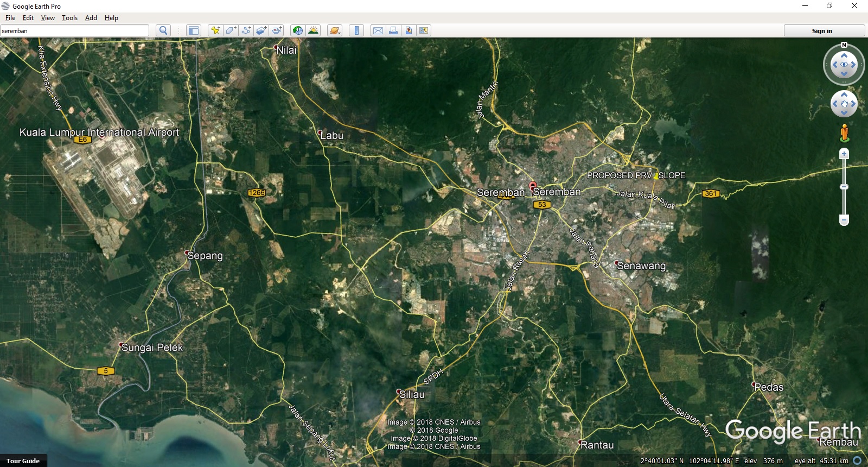Image resolution: width=868 pixels, height=467 pixels.
Task: Zoom in with the plus button
Action: [844, 154]
